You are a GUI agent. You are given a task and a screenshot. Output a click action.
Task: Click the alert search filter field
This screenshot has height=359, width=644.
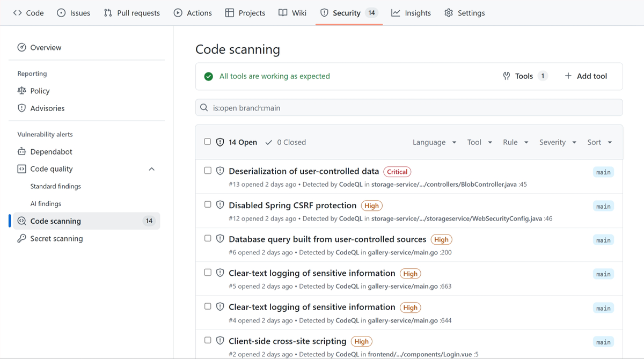point(409,108)
